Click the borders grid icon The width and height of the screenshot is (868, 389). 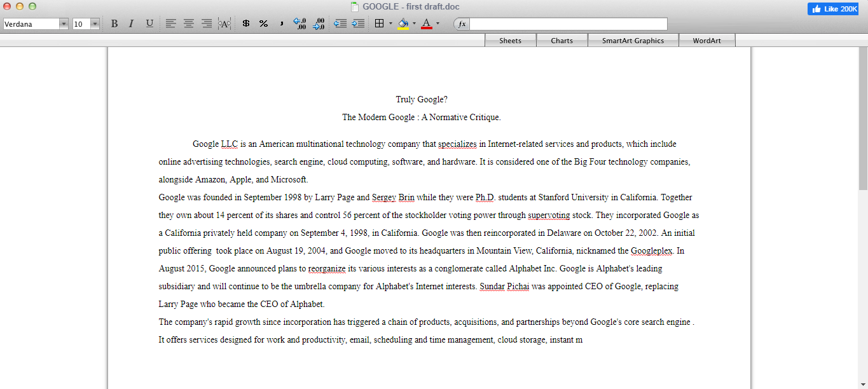point(379,24)
